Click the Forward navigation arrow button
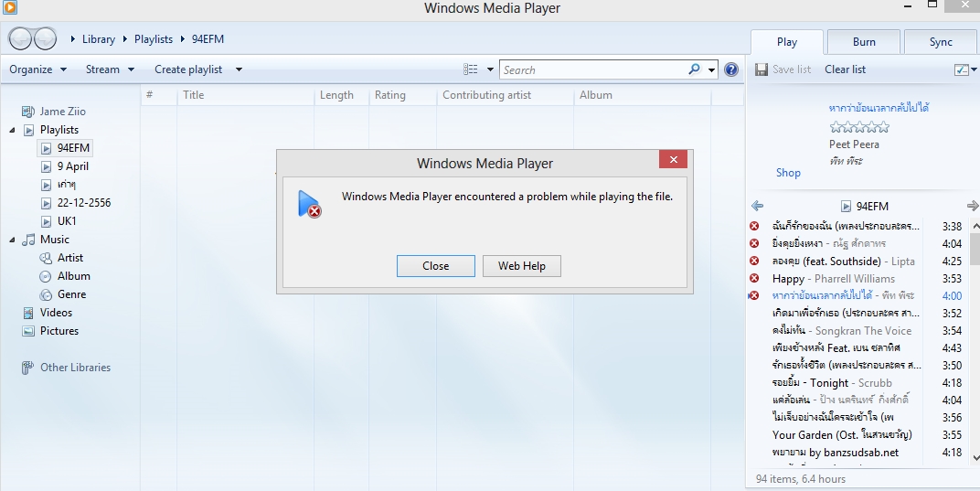 click(45, 38)
